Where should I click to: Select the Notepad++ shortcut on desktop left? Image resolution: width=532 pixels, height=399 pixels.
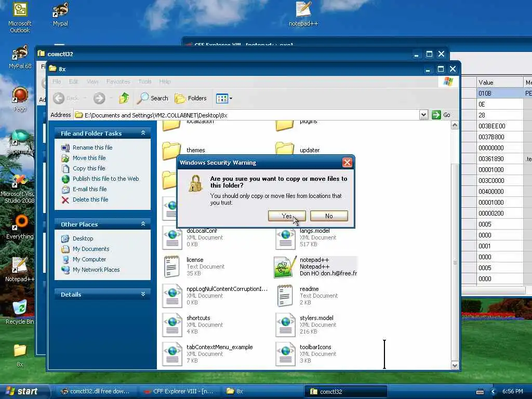(20, 270)
